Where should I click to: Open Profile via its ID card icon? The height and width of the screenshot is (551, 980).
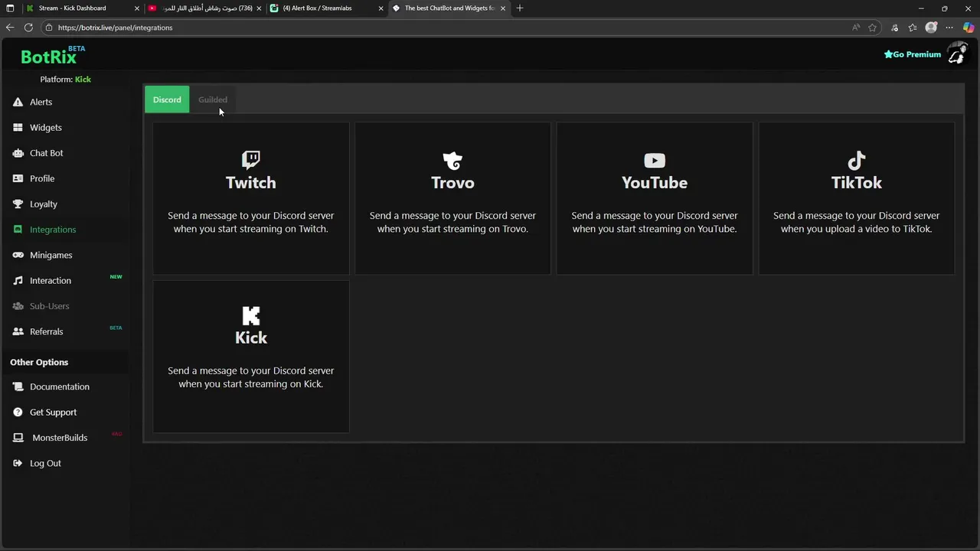[18, 178]
